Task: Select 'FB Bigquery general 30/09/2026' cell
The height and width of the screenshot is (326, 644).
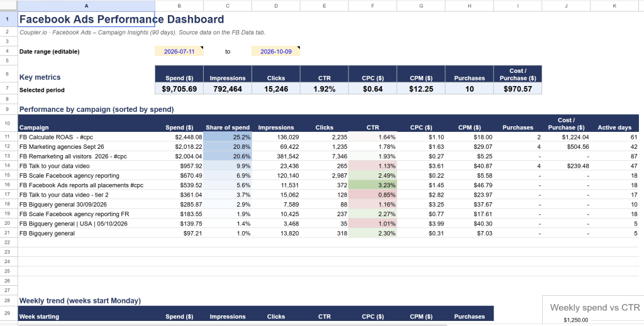Action: click(86, 204)
